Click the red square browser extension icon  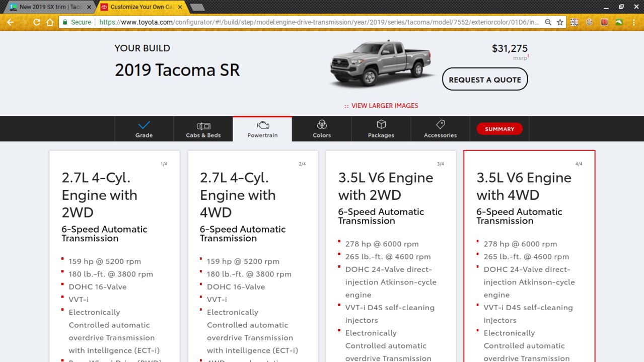[x=605, y=22]
